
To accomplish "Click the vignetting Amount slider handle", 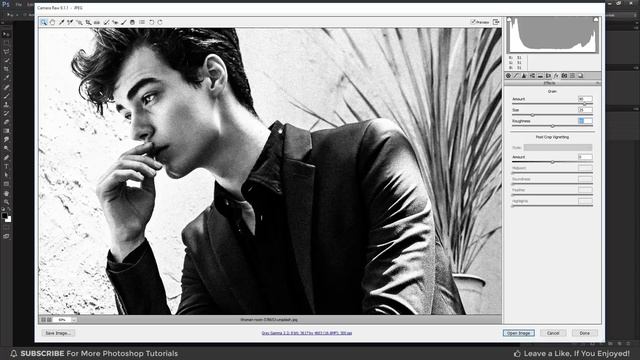I will (x=552, y=162).
